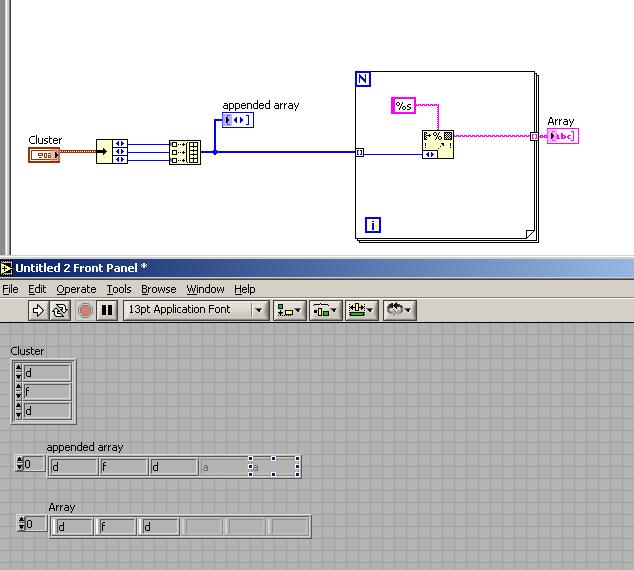Open the Reorder dropdown

tap(399, 310)
